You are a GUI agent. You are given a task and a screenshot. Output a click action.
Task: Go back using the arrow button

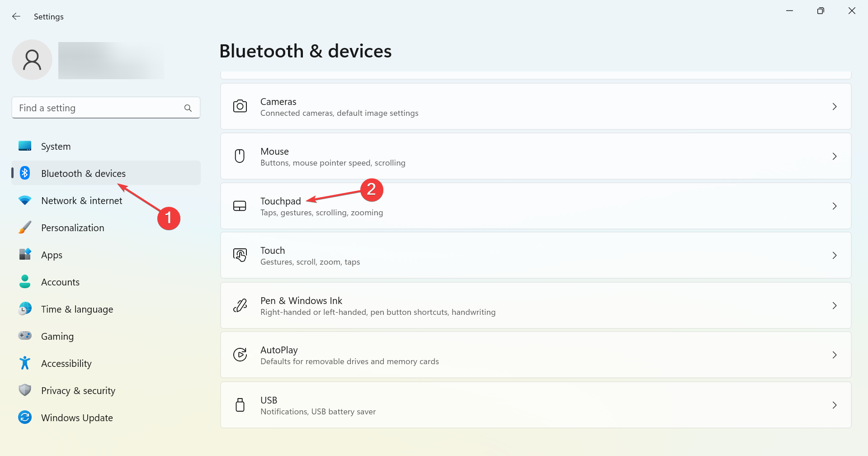coord(16,16)
